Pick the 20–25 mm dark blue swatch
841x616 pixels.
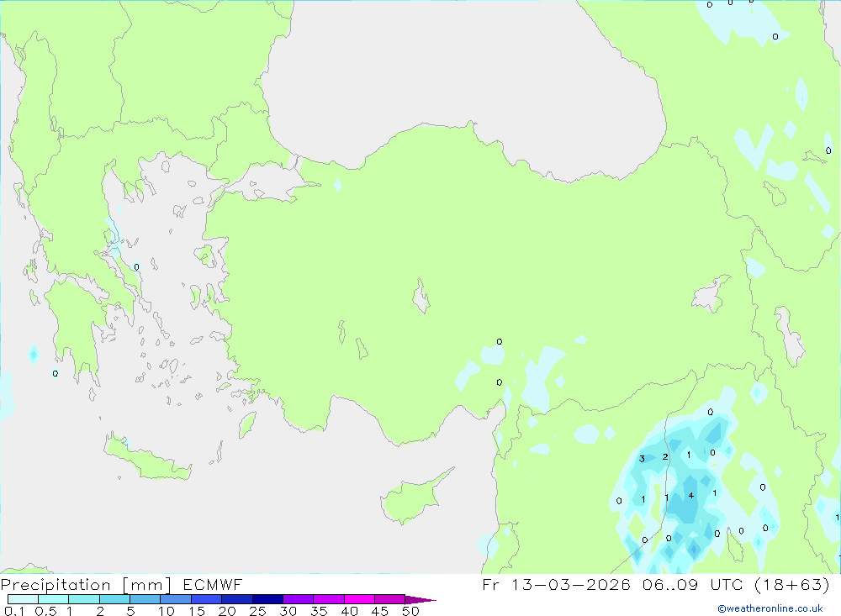236,599
